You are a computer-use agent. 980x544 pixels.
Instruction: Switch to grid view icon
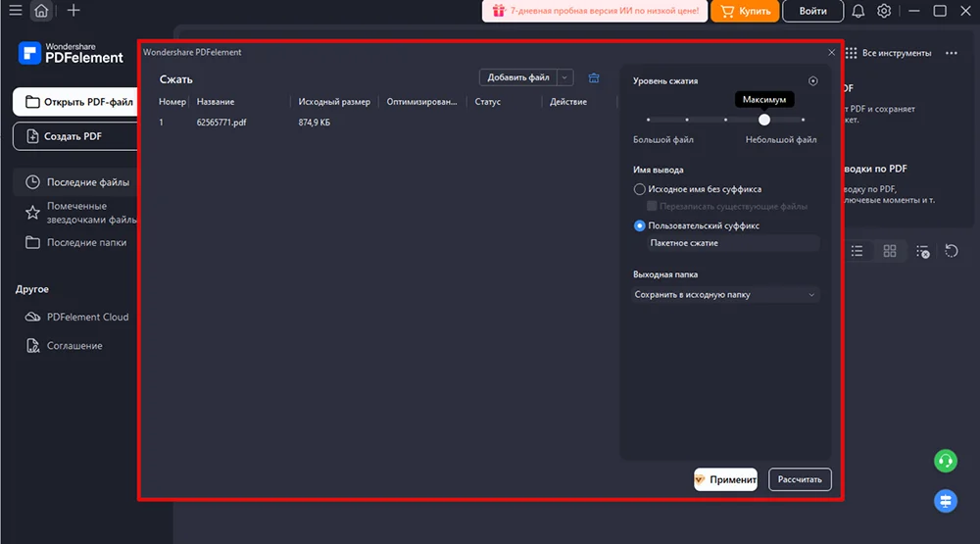coord(890,251)
